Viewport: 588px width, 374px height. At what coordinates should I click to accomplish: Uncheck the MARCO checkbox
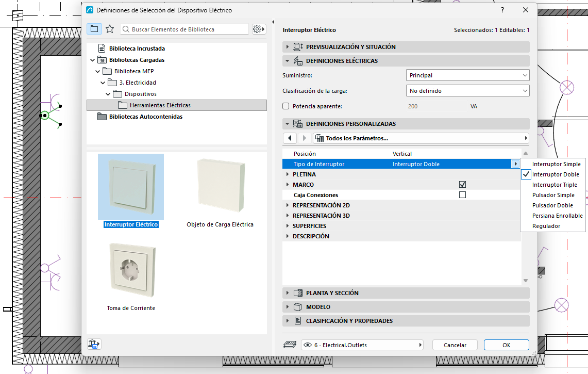point(462,185)
